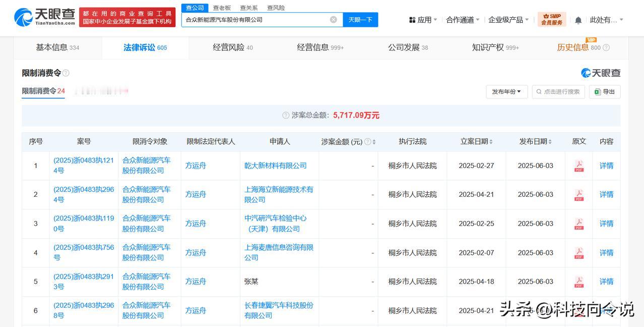The width and height of the screenshot is (644, 327).
Task: Switch to the 经营风险 tab
Action: [233, 47]
